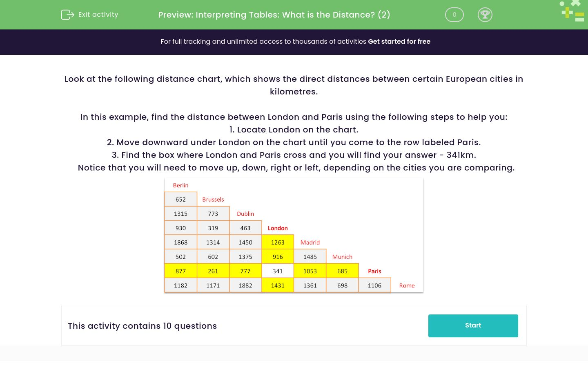Viewport: 588px width, 368px height.
Task: Click the score counter circle showing 0
Action: (454, 15)
